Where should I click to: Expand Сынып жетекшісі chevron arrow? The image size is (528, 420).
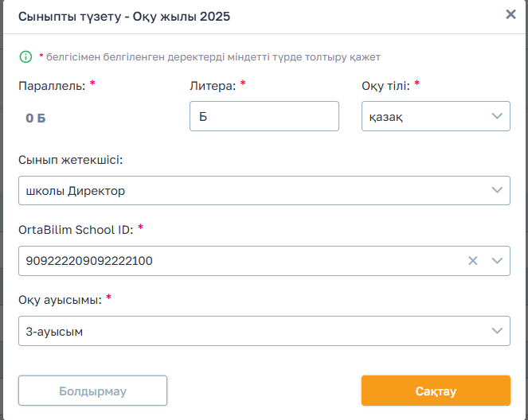[x=497, y=190]
